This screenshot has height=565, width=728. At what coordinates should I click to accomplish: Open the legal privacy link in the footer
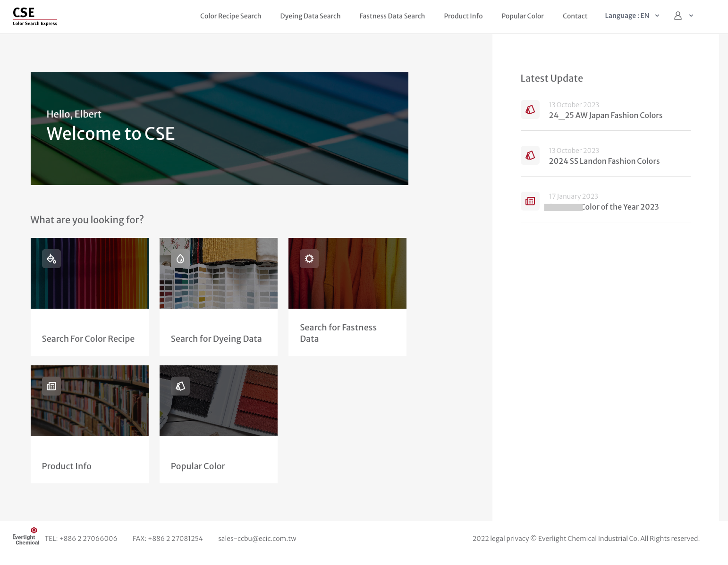(x=509, y=538)
